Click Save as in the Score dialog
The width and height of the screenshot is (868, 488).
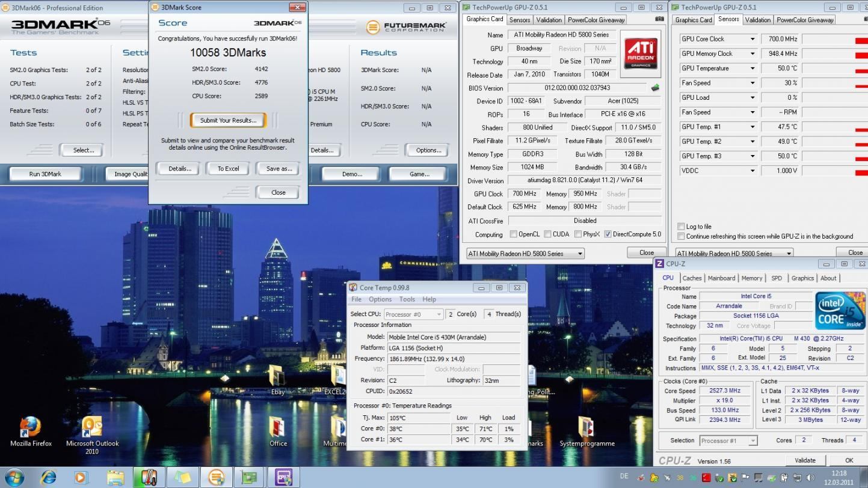click(279, 169)
